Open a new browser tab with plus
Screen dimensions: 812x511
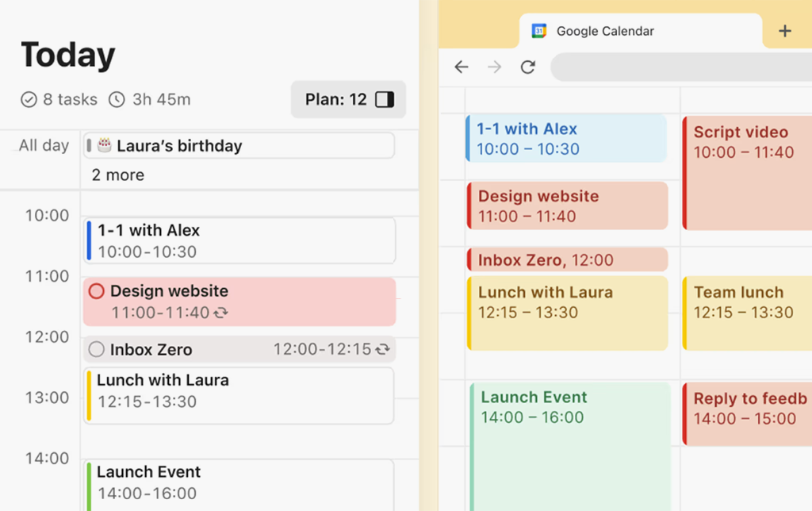(785, 32)
